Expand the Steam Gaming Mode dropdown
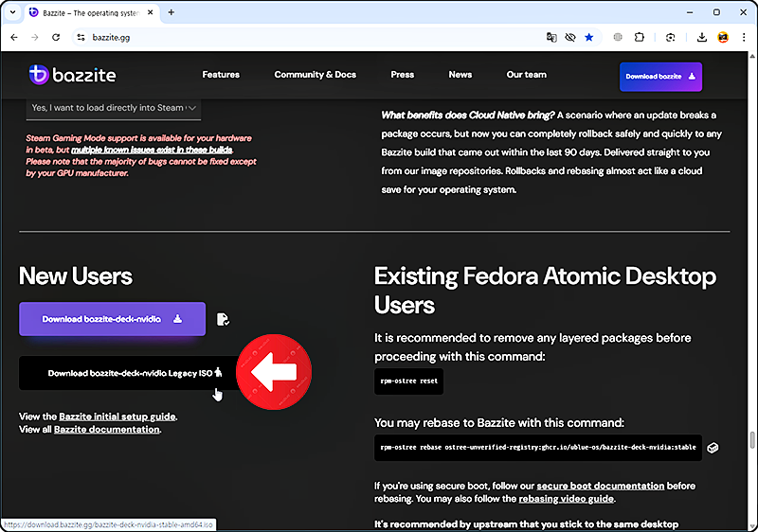This screenshot has width=758, height=532. pos(114,108)
